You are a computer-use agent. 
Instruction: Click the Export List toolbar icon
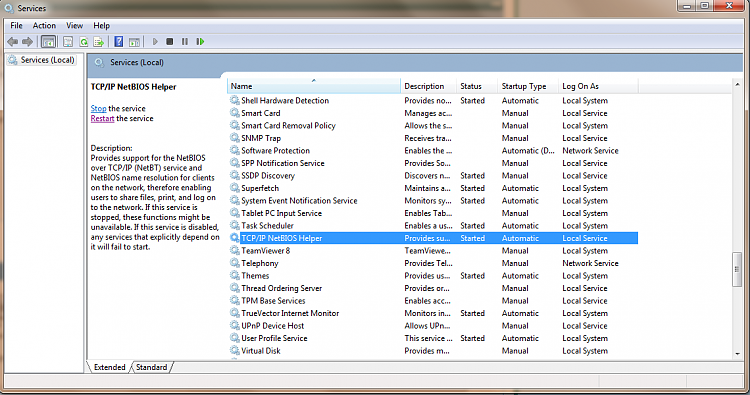tap(99, 42)
